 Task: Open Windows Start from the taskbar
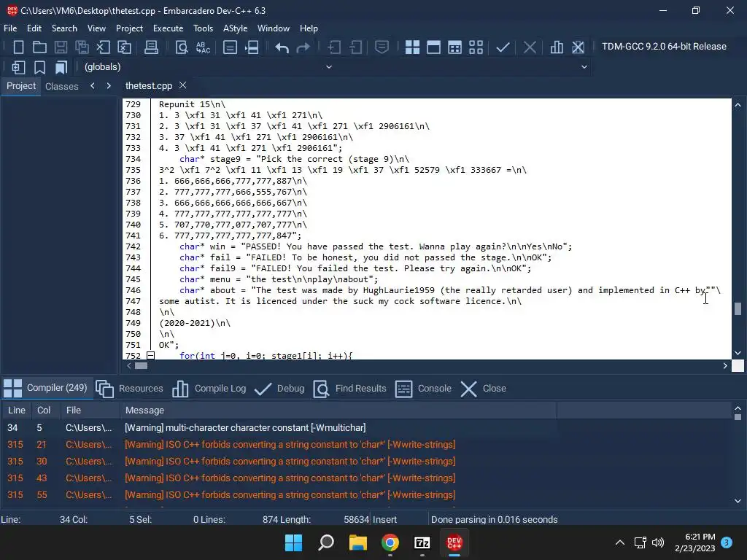point(293,542)
